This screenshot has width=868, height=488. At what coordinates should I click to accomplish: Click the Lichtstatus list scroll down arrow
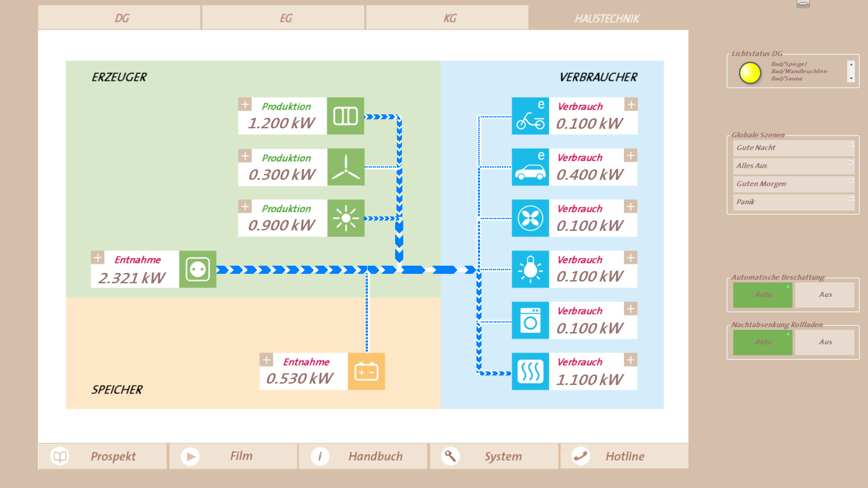pos(851,79)
